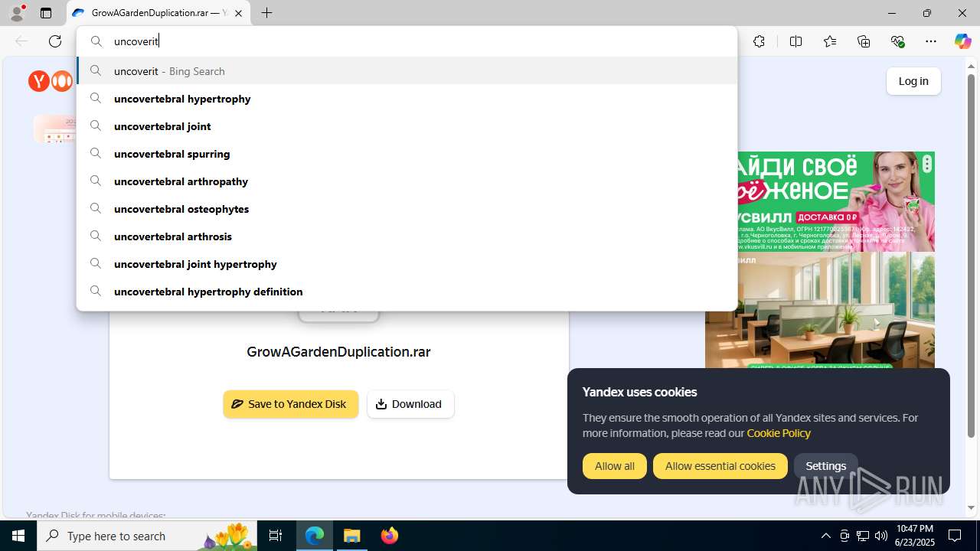980x551 pixels.
Task: Open Firefox on taskbar
Action: 390,536
